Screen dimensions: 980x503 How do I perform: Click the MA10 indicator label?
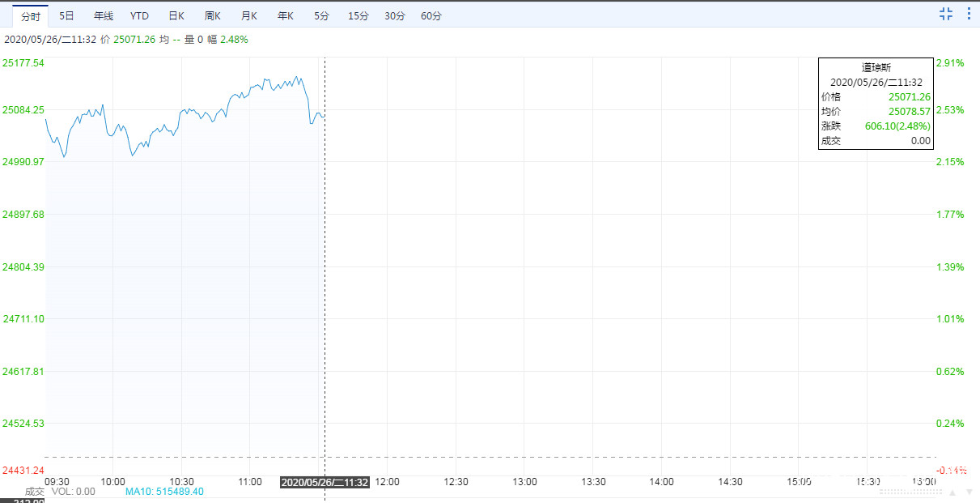(164, 492)
